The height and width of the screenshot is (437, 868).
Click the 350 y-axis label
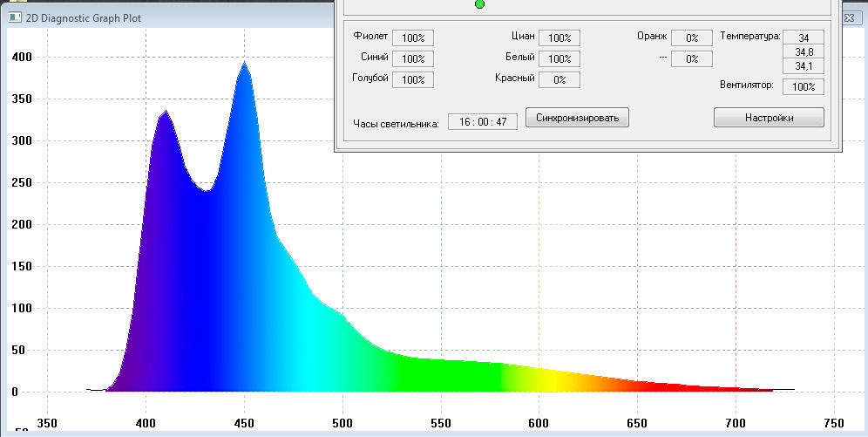pos(22,99)
